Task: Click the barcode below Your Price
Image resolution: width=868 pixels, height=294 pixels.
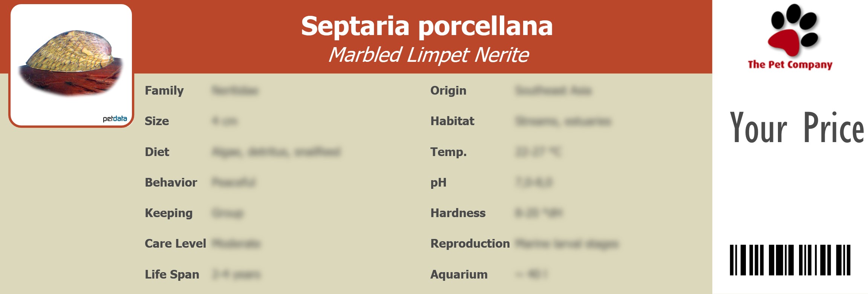Action: pos(790,260)
